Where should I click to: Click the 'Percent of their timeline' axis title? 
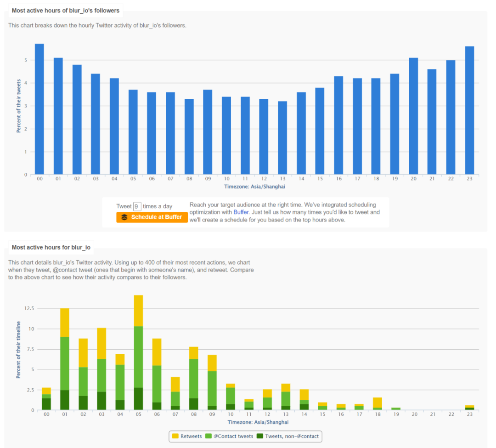click(x=18, y=350)
